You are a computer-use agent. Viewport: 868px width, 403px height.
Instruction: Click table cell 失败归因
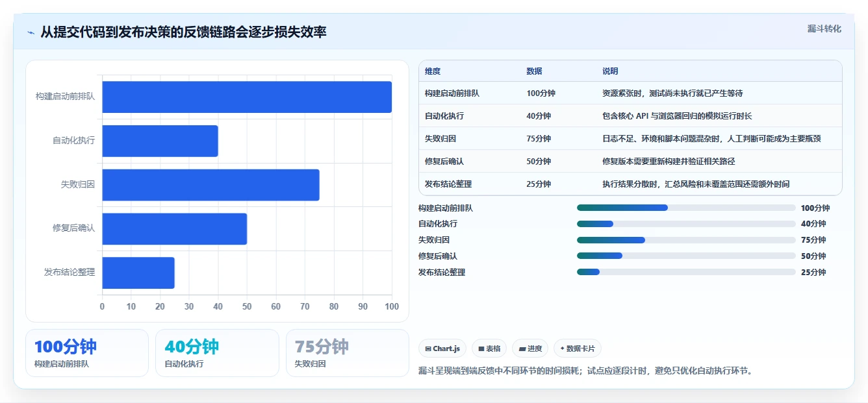pos(440,139)
